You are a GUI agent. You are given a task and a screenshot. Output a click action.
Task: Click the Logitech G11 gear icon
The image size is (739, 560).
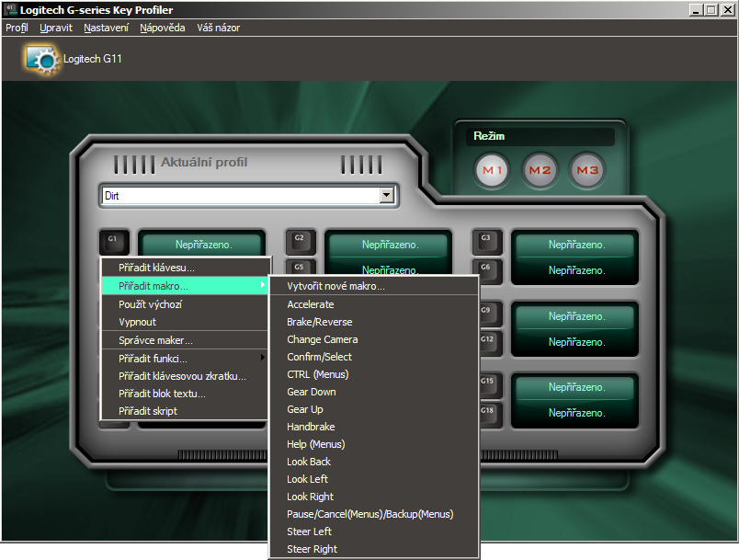point(41,59)
